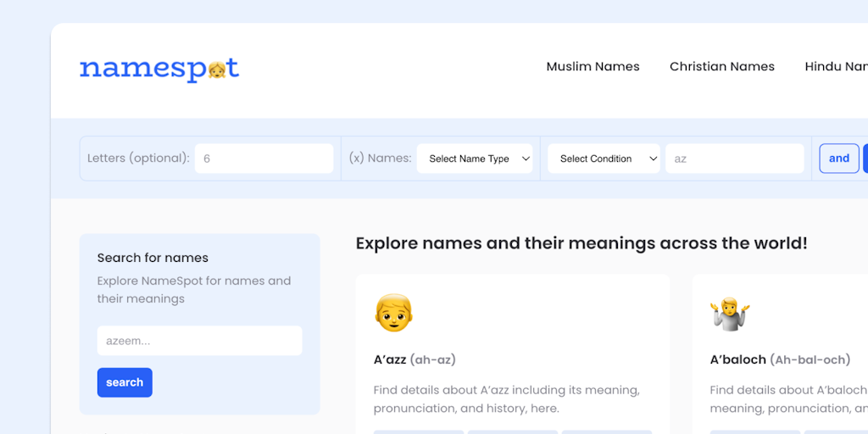Click the A'azz description text
This screenshot has height=434, width=868.
pos(506,399)
